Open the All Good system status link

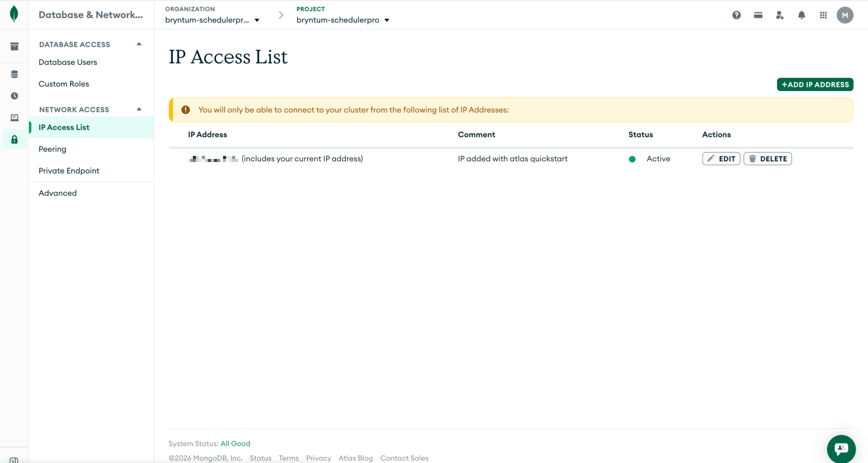235,443
